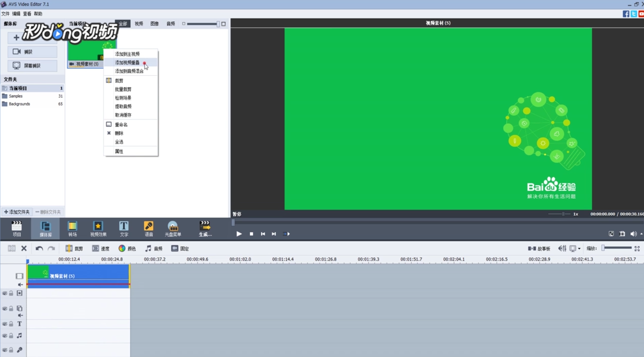Choose 重命名 from context menu
Screen dimensions: 644x357
coord(131,125)
